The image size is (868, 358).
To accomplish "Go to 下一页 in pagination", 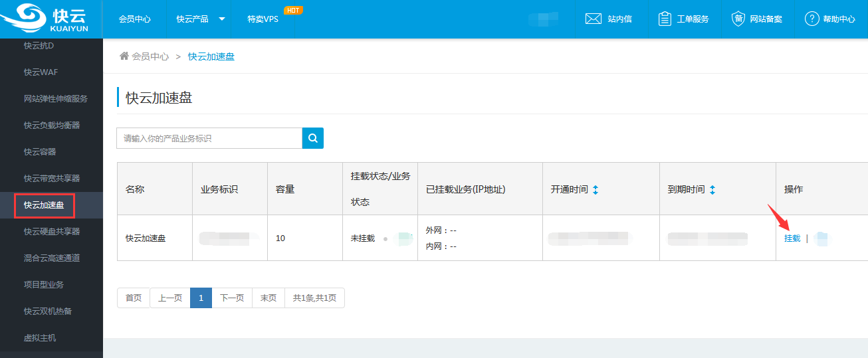I will click(x=232, y=298).
